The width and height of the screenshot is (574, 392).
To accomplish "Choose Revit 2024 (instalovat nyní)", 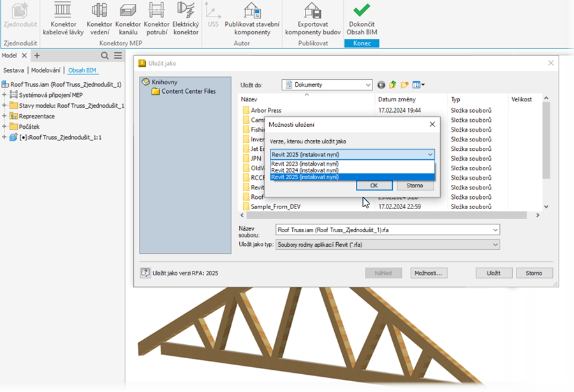I will 352,170.
